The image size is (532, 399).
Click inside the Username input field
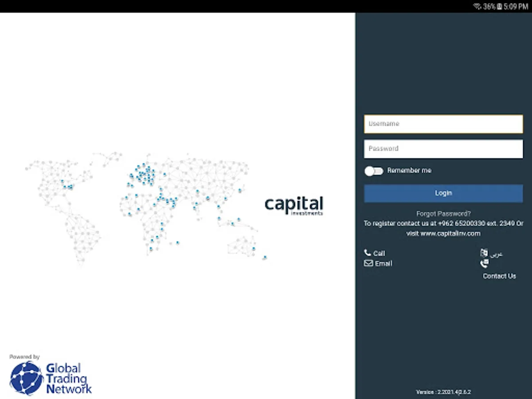point(443,124)
